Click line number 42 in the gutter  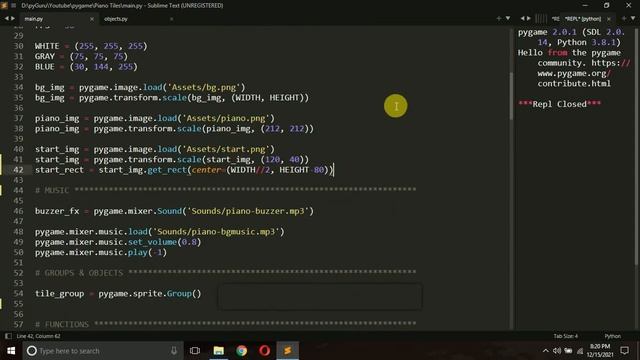[18, 170]
